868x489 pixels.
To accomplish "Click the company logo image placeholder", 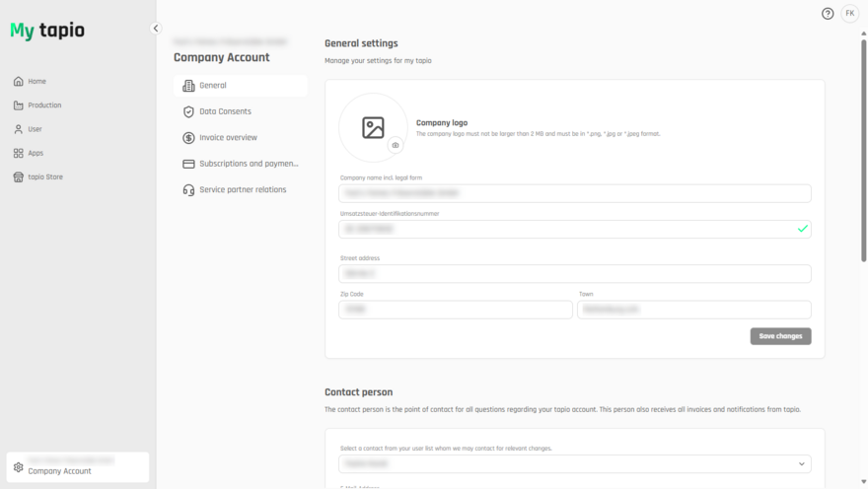I will point(373,128).
